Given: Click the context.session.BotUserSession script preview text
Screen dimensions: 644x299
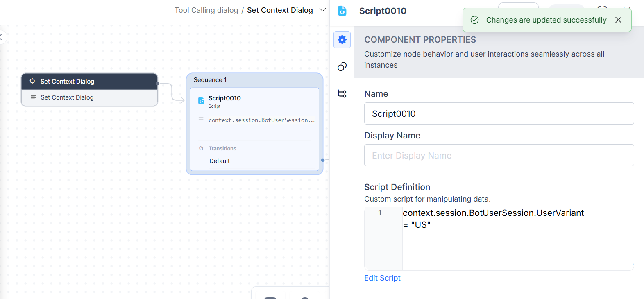Looking at the screenshot, I should click(261, 120).
